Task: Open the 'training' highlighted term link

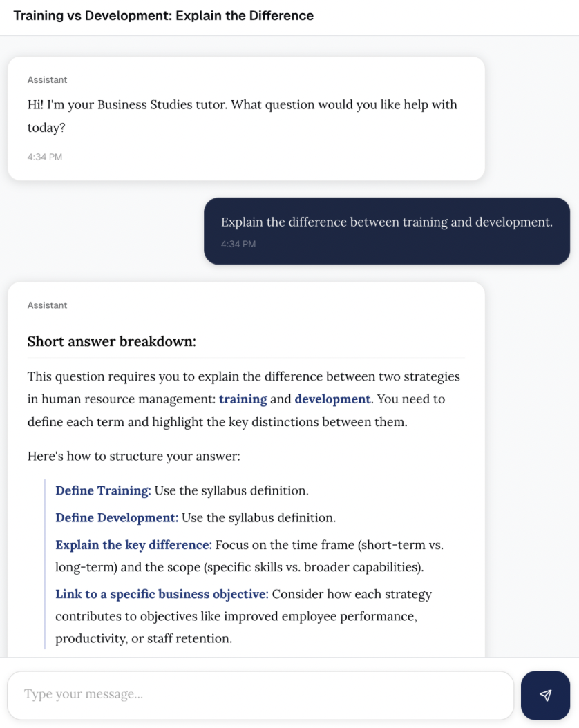Action: pos(243,399)
